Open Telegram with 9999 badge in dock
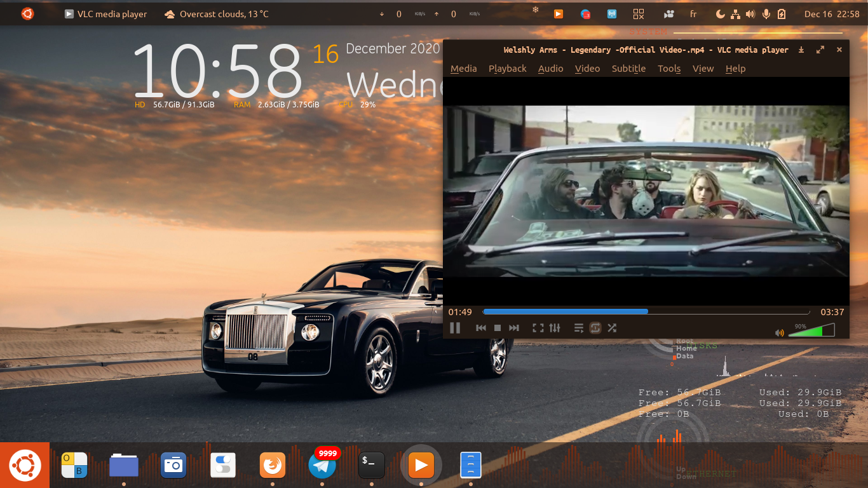Image resolution: width=868 pixels, height=488 pixels. (x=322, y=465)
